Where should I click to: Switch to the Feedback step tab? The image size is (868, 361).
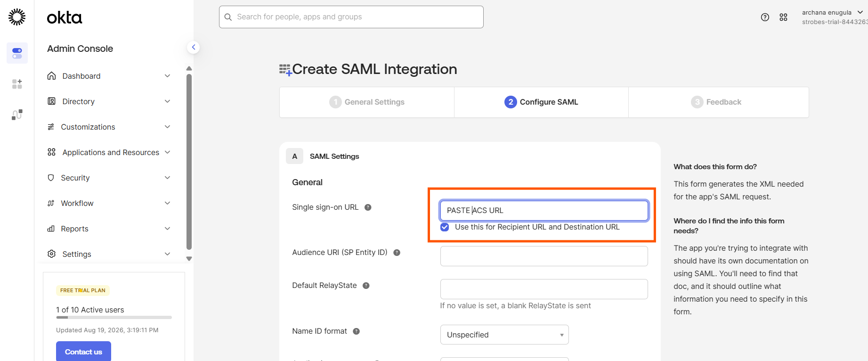(x=718, y=102)
